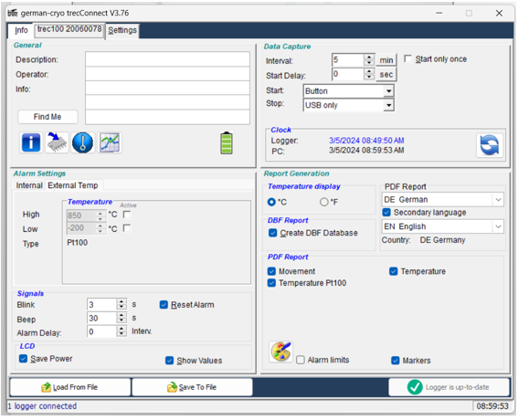Image resolution: width=518 pixels, height=420 pixels.
Task: Click the Pt100 sensor type value
Action: coord(78,243)
